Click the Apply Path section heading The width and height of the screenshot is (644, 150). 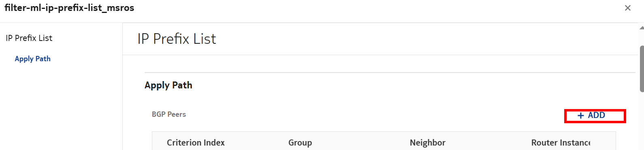(168, 85)
